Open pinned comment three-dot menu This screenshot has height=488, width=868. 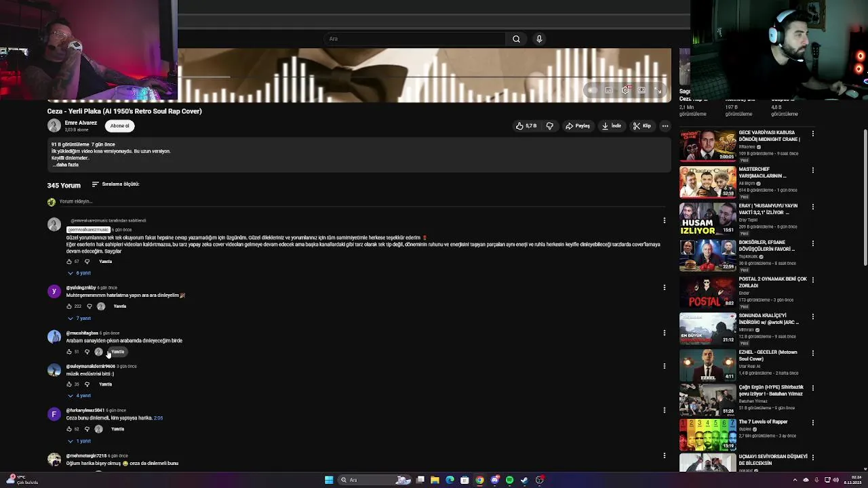(x=665, y=220)
